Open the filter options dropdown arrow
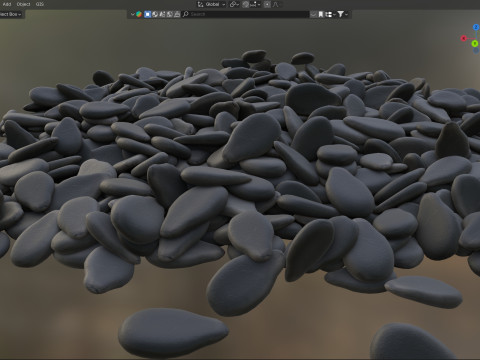 347,14
